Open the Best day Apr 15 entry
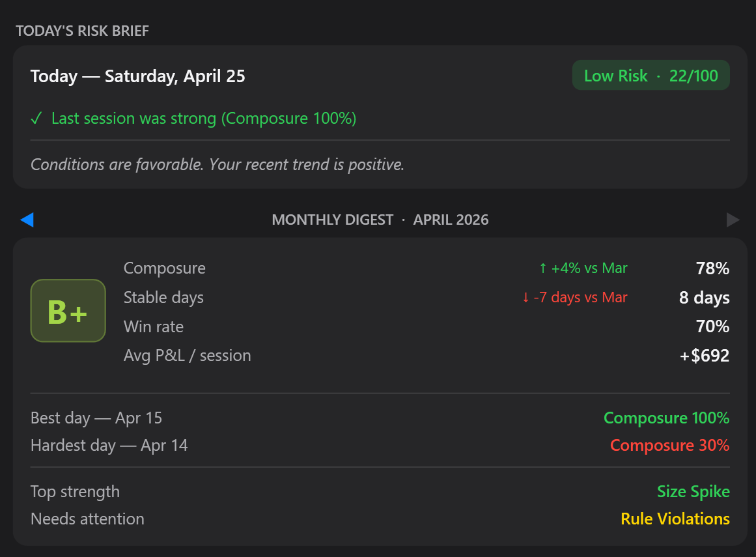Image resolution: width=756 pixels, height=557 pixels. pyautogui.click(x=96, y=418)
